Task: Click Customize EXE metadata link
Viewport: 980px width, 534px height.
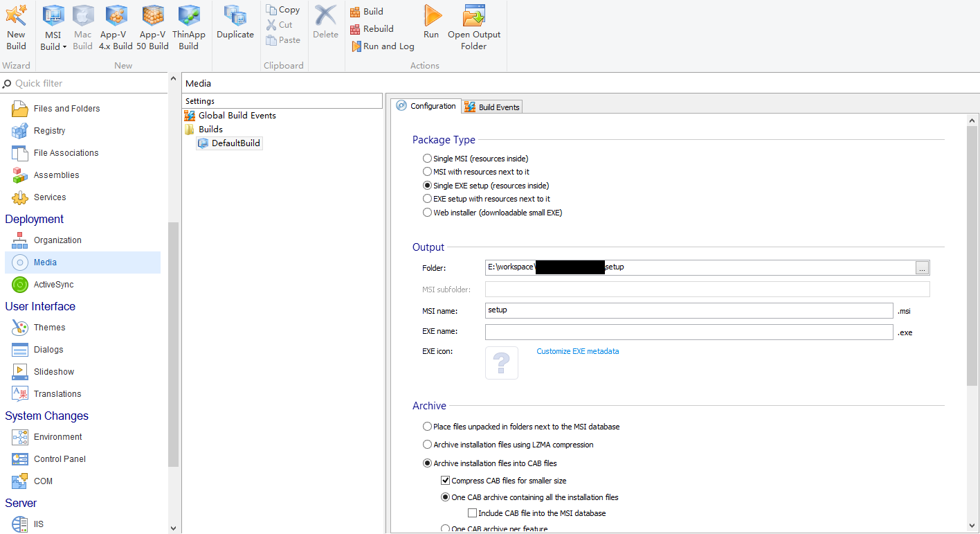Action: coord(578,352)
